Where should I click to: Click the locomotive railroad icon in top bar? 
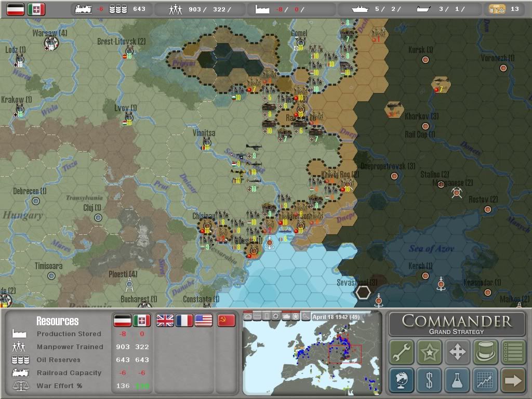point(84,9)
